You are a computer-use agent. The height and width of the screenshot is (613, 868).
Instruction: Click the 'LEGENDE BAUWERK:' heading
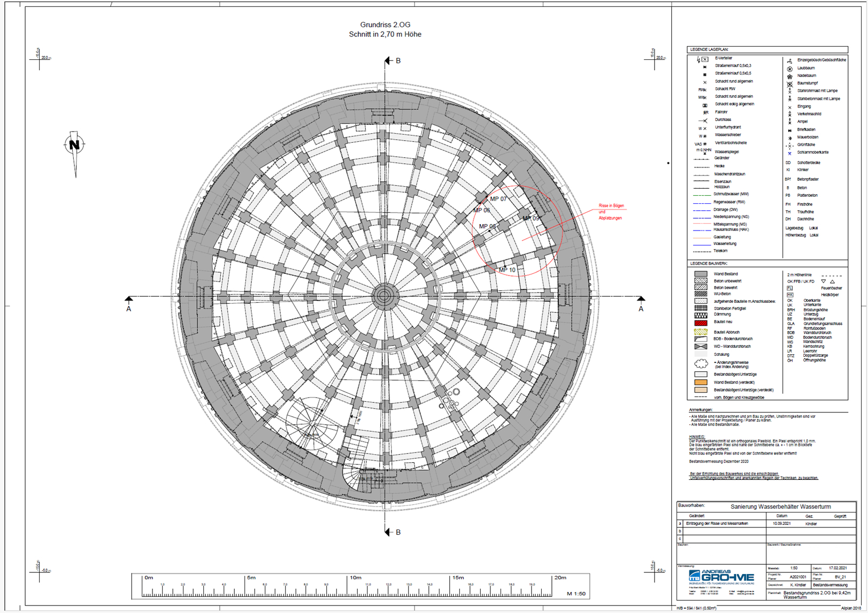tap(709, 264)
